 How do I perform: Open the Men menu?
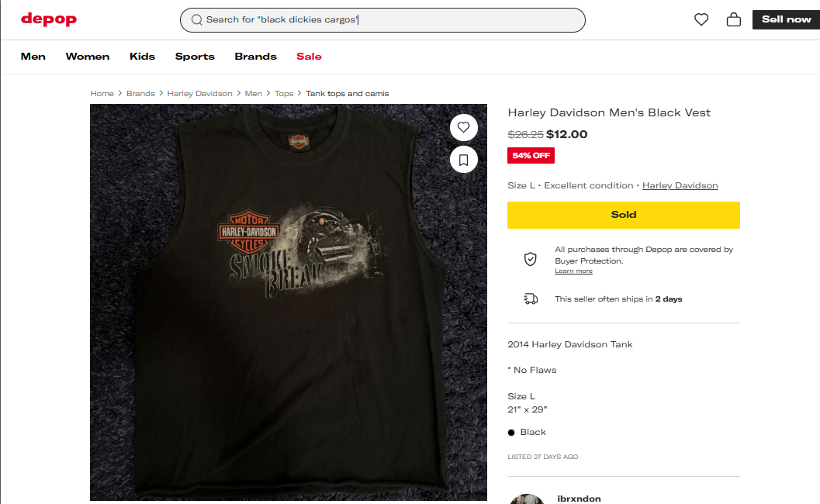pyautogui.click(x=33, y=57)
